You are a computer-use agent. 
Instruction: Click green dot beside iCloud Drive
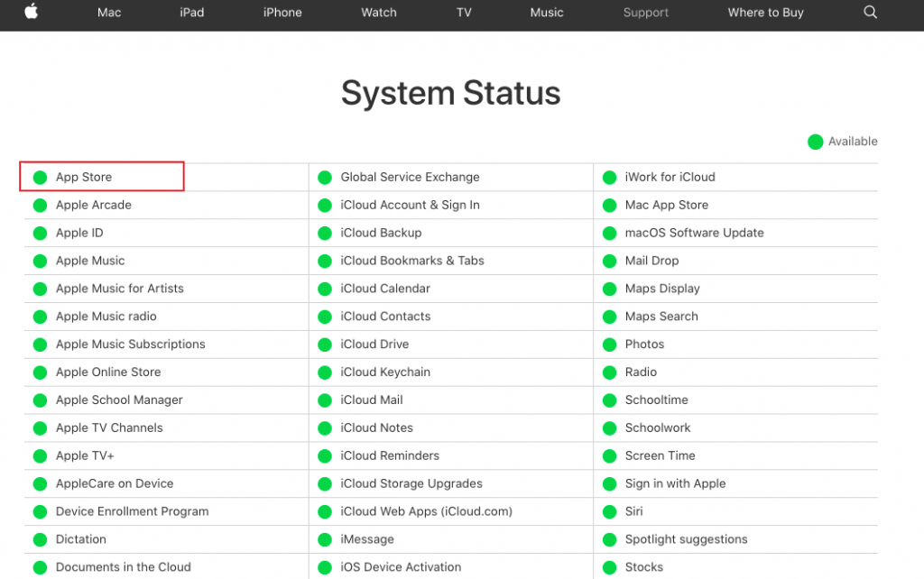point(325,345)
